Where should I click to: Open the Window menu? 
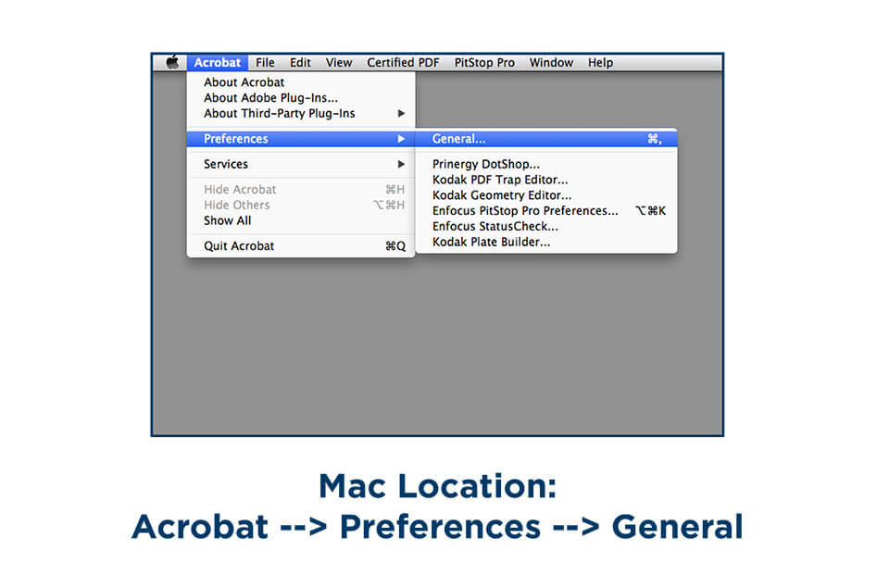(x=551, y=62)
